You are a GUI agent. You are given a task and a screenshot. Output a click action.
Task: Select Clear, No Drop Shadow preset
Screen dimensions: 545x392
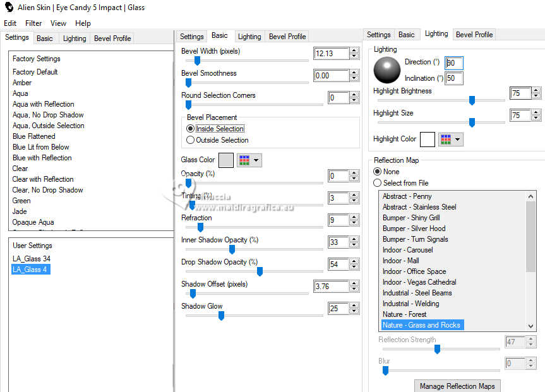[47, 190]
